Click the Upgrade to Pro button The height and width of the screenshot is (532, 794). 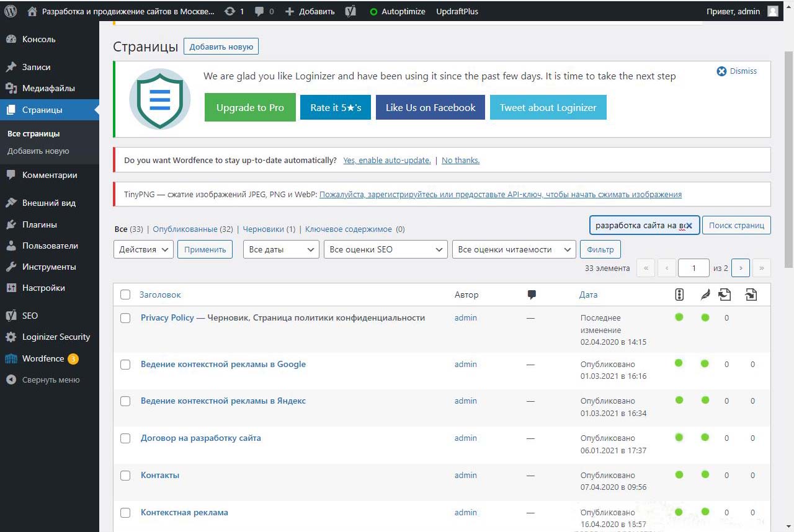pos(250,107)
